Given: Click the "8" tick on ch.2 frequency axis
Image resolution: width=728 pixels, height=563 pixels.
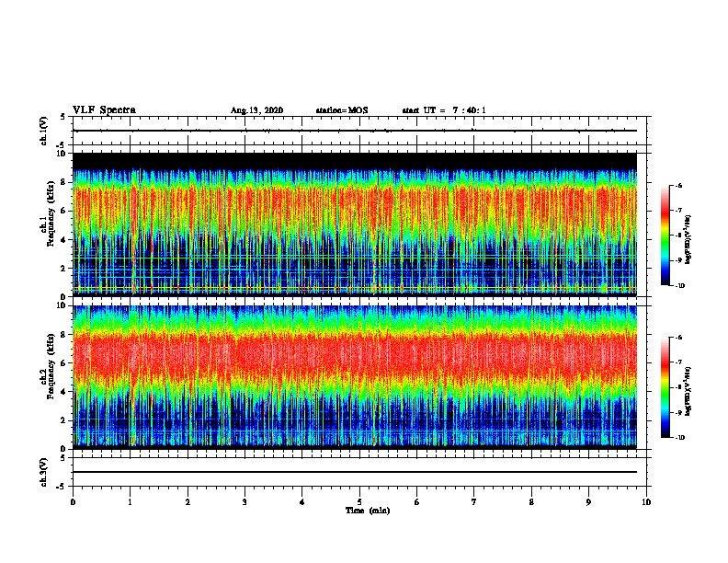Looking at the screenshot, I should tap(63, 335).
